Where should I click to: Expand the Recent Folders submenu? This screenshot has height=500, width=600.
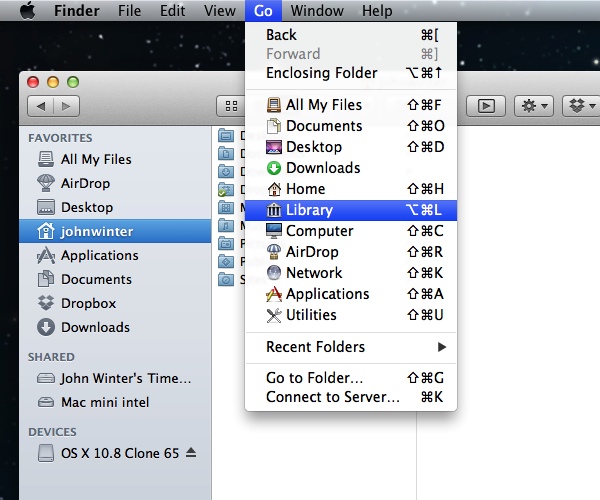[351, 347]
